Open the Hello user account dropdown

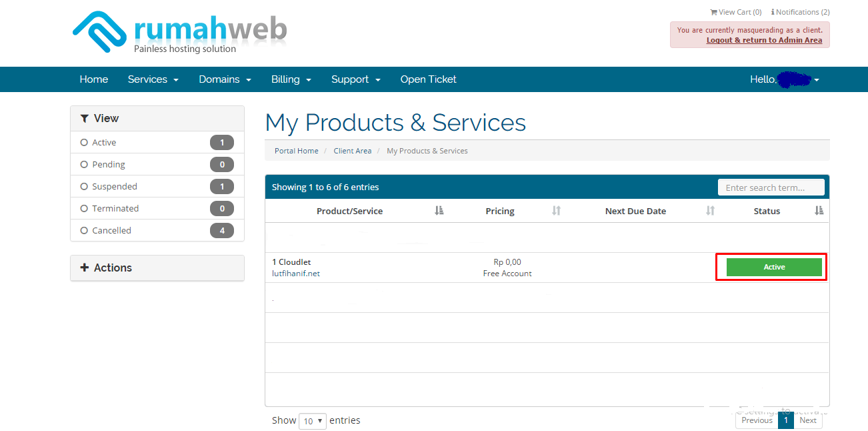coord(785,79)
